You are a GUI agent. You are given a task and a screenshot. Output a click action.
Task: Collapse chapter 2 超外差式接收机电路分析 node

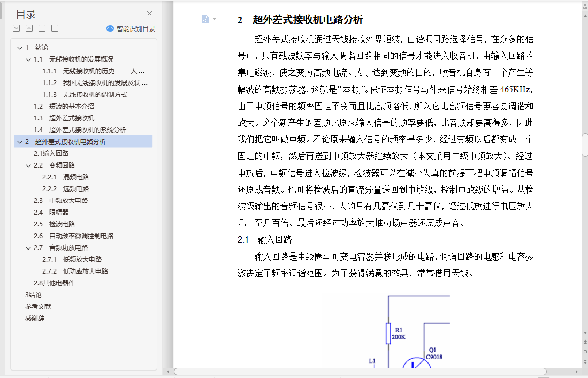tap(19, 142)
